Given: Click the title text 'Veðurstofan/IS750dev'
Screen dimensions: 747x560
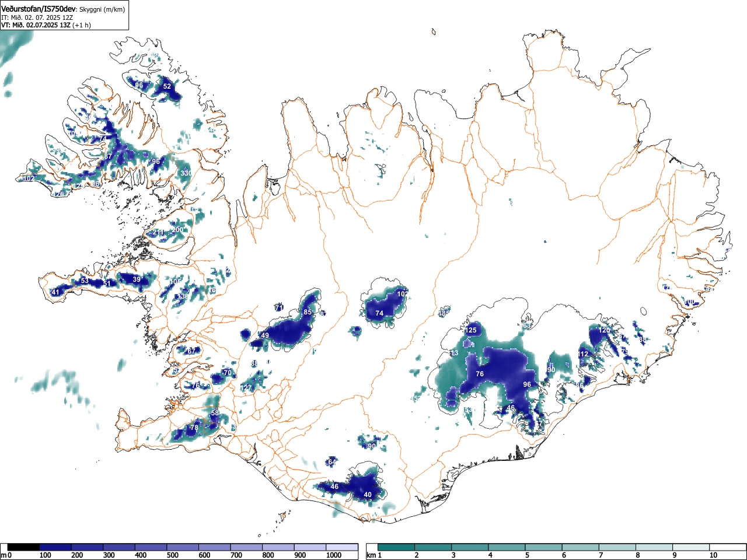Looking at the screenshot, I should 39,9.
